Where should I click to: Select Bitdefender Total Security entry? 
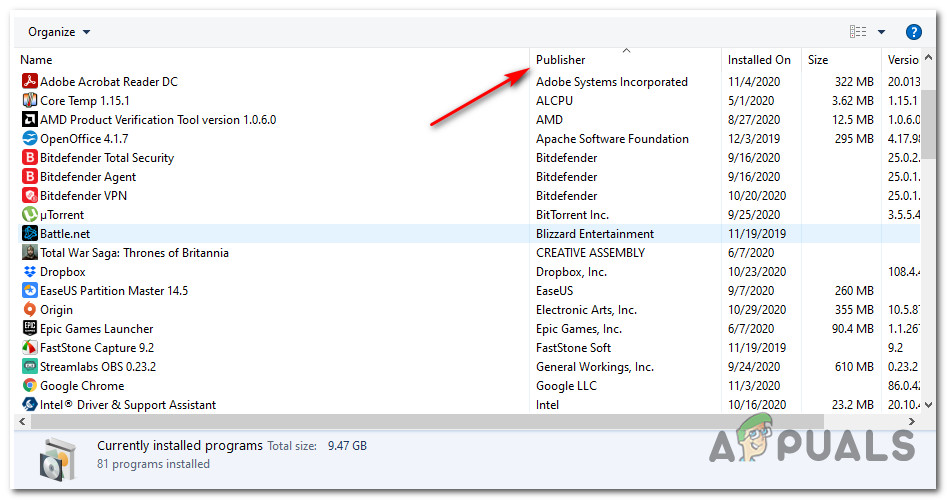(107, 158)
